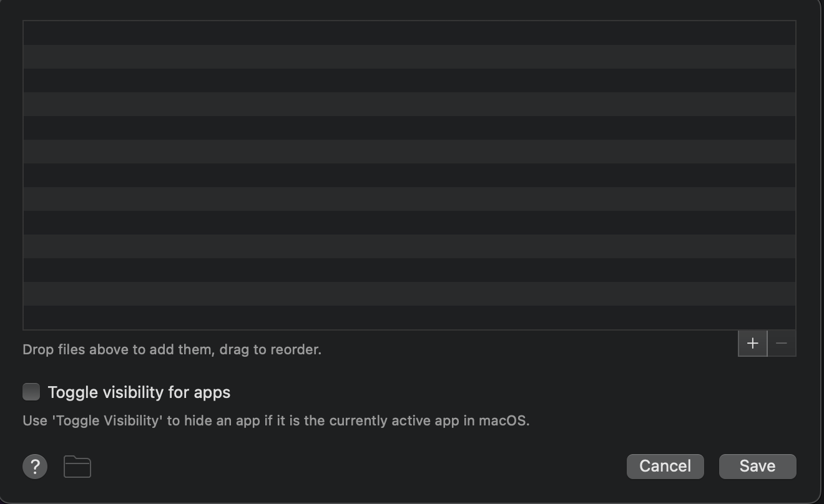Select the sixth row from top of list

410,152
